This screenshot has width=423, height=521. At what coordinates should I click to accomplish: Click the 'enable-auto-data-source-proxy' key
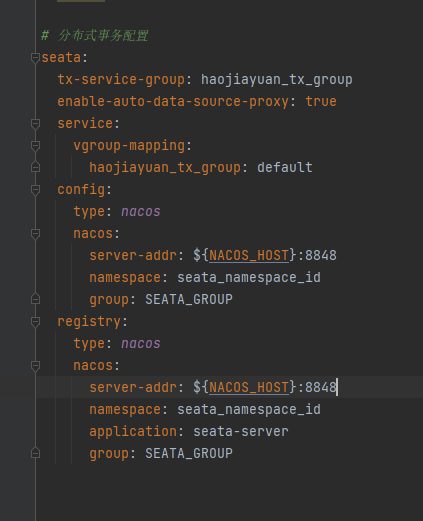click(173, 102)
